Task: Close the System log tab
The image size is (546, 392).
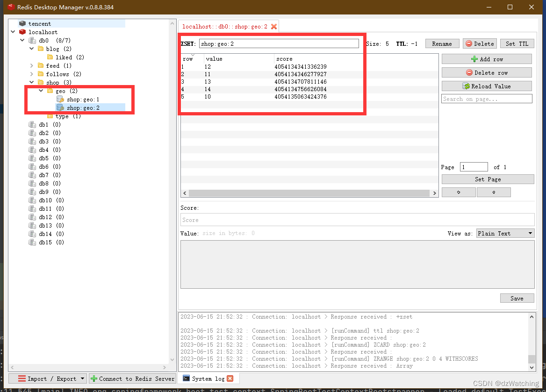Action: 230,378
